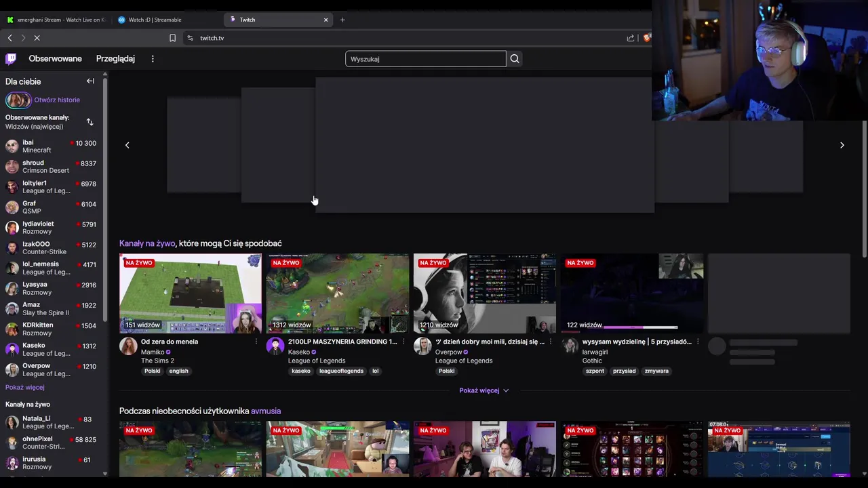868x488 pixels.
Task: Open Lyasyaa channel in sidebar
Action: coord(52,288)
